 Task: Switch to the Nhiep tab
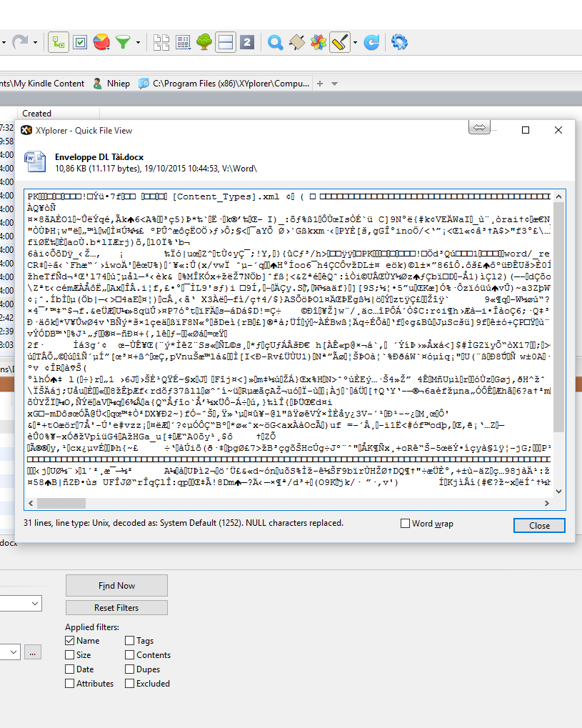coord(111,84)
